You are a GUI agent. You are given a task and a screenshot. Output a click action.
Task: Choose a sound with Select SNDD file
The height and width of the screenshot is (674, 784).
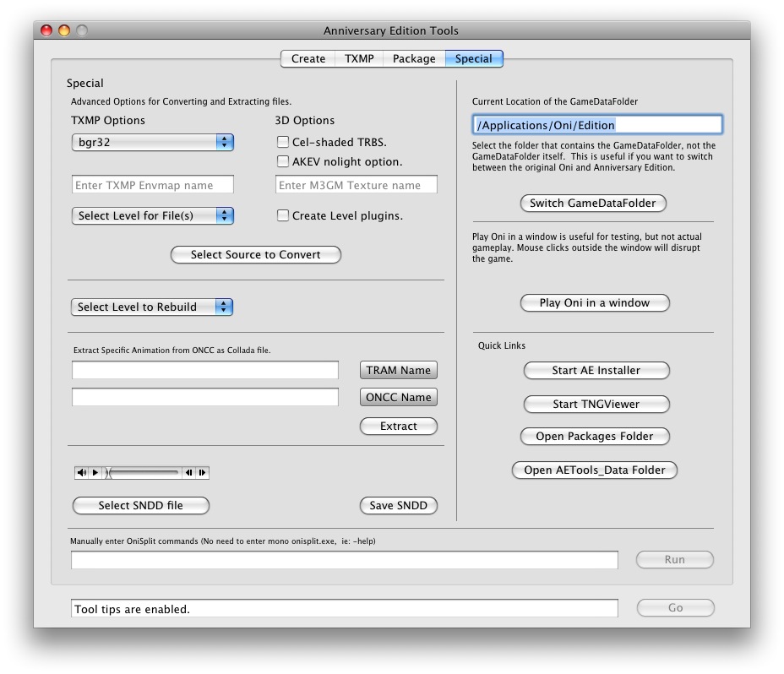[140, 505]
